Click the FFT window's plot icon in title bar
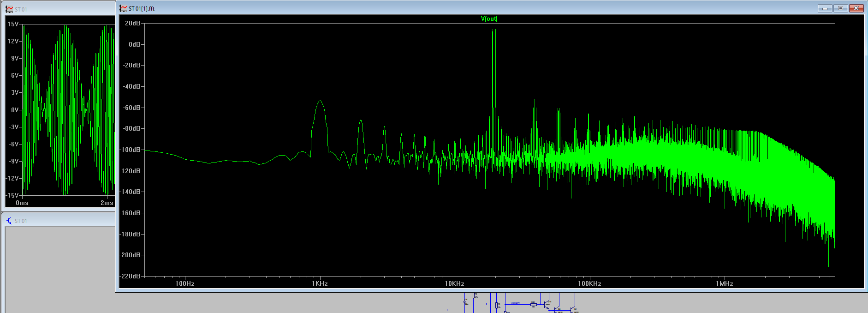 (x=123, y=8)
